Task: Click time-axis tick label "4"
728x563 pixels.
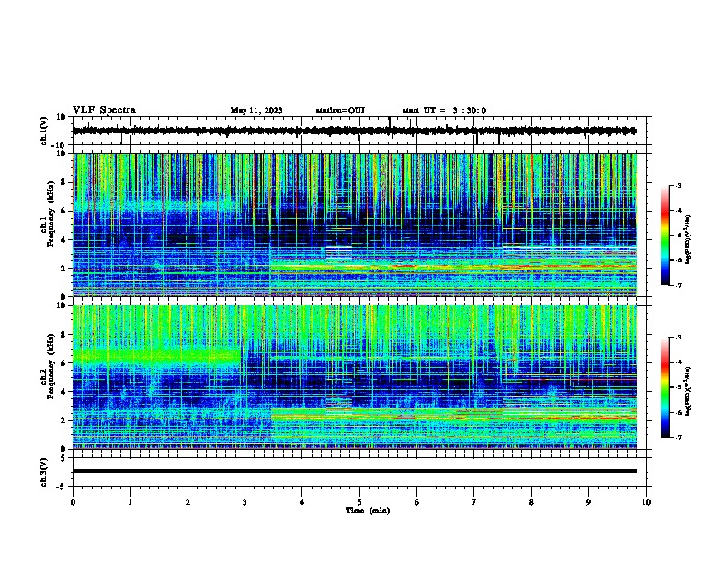Action: pos(302,502)
